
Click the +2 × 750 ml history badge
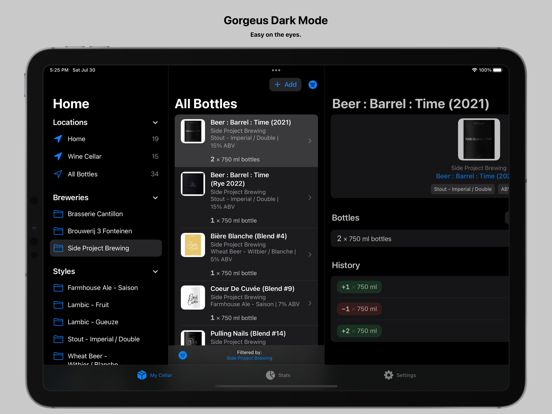pos(359,331)
